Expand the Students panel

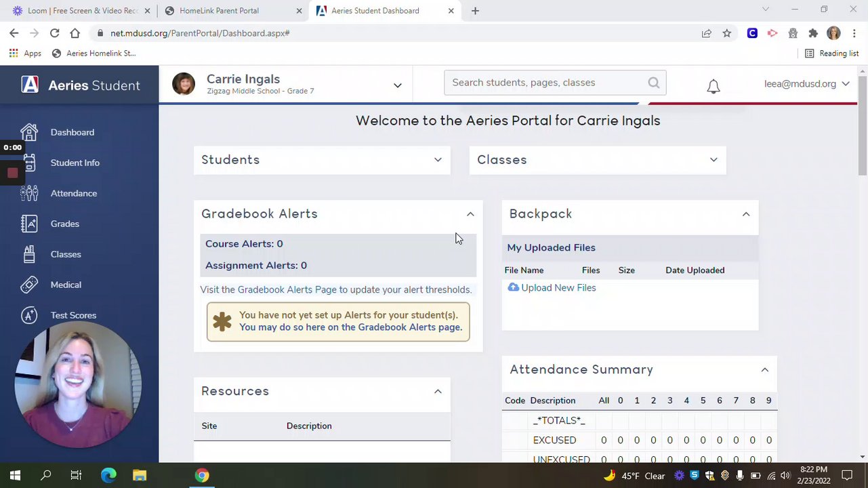438,160
